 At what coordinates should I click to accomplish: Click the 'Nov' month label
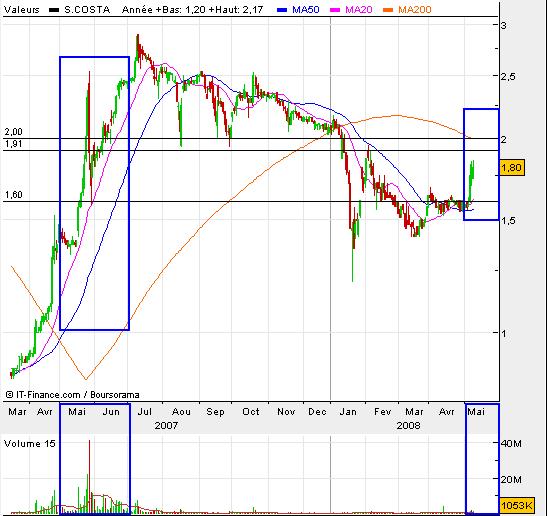click(x=286, y=412)
